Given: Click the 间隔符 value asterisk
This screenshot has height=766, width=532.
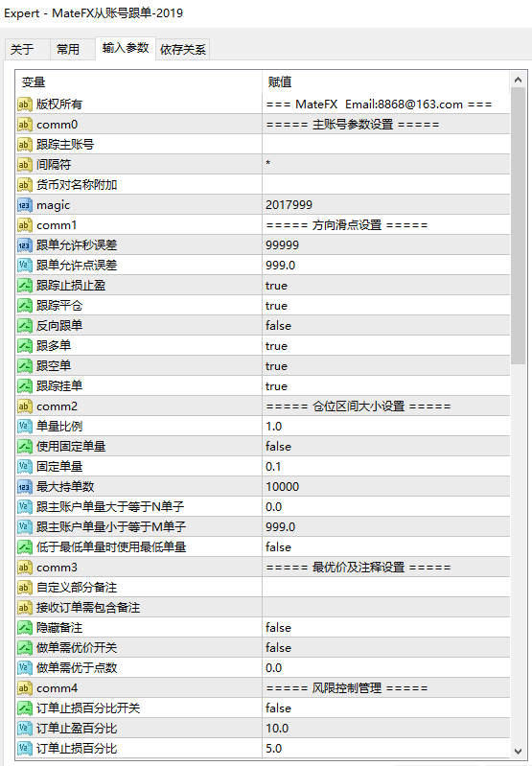Looking at the screenshot, I should 268,163.
